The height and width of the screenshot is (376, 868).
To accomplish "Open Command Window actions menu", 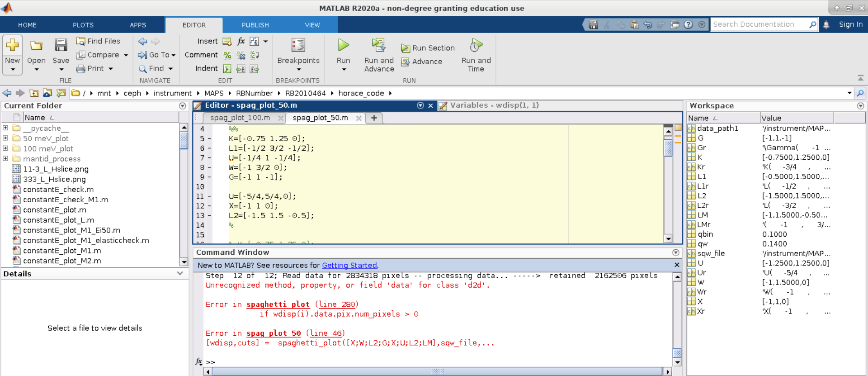I will pos(676,252).
